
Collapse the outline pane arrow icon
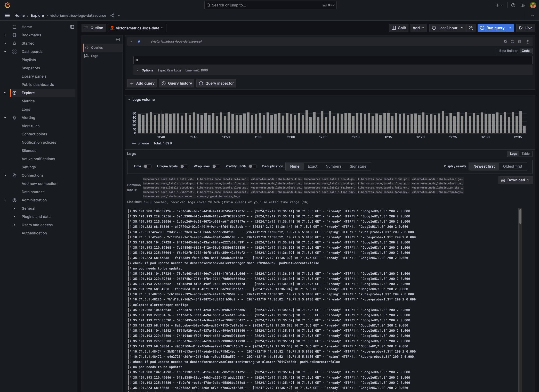[x=118, y=39]
